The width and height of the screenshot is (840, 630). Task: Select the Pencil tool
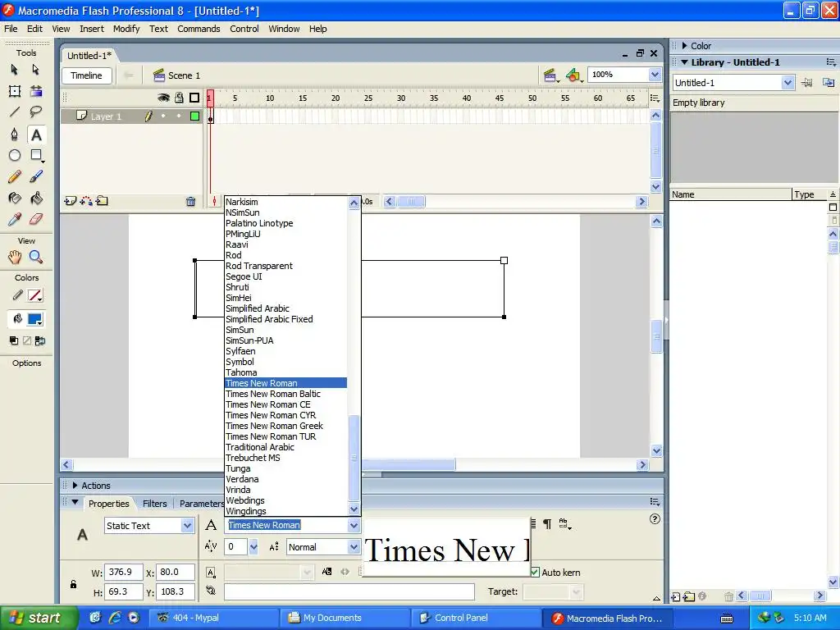15,177
